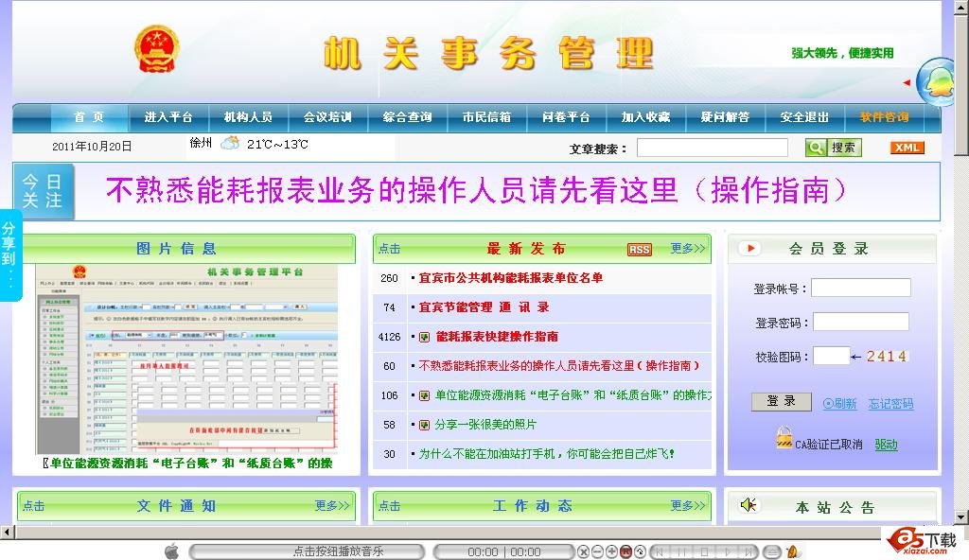This screenshot has width=969, height=560.
Task: Open the RSS feed badge in 最新发布
Action: click(x=640, y=250)
